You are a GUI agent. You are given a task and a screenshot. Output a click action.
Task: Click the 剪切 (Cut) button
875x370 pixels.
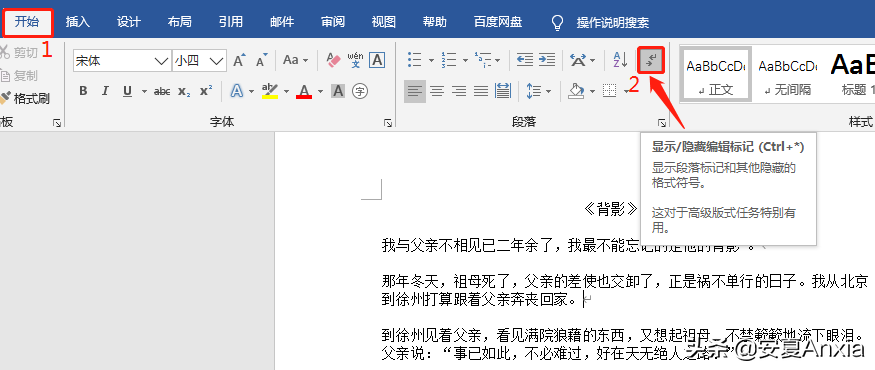(19, 52)
